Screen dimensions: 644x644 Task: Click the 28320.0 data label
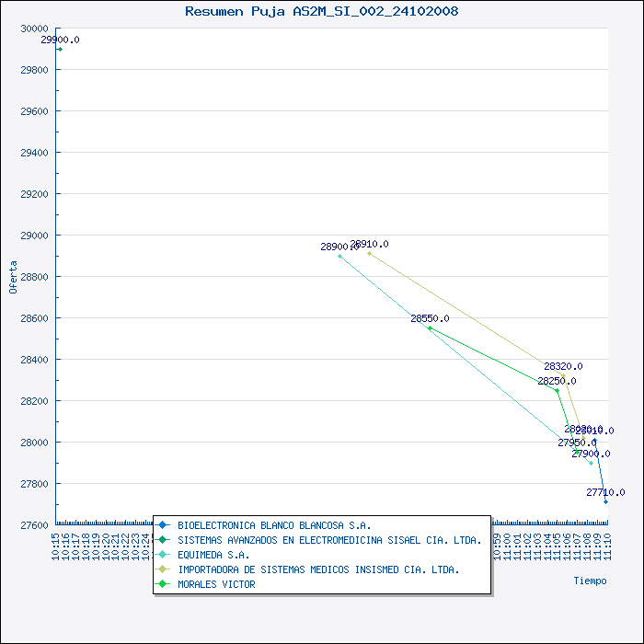[563, 366]
